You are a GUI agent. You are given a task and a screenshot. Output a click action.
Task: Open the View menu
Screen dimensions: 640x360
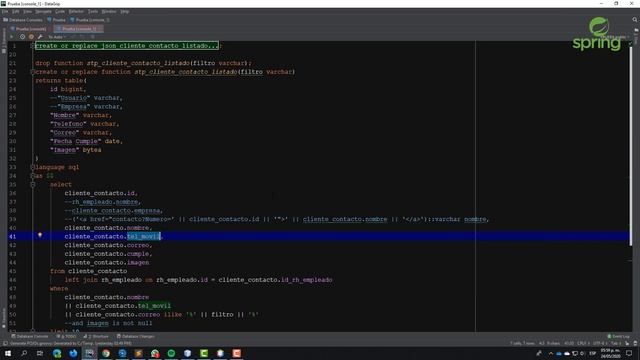(x=27, y=11)
